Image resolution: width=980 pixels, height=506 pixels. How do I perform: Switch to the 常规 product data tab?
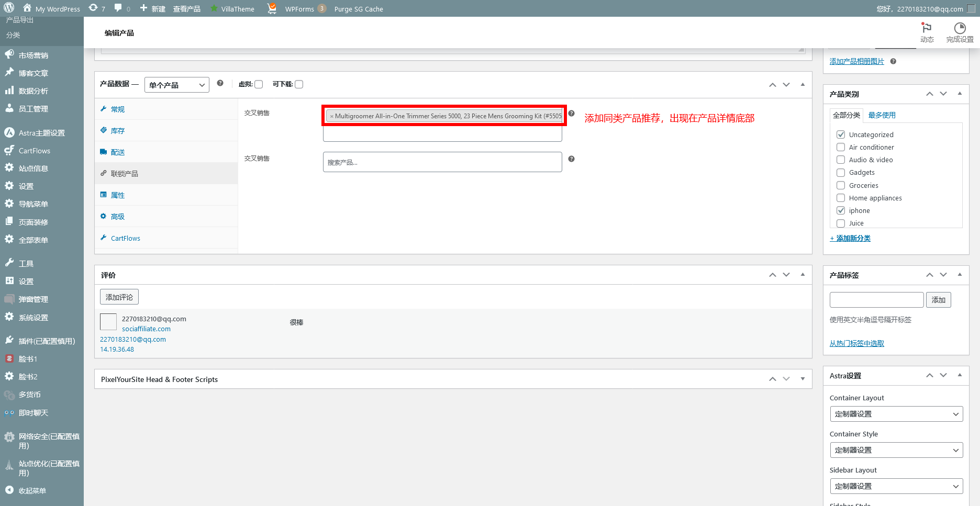pyautogui.click(x=166, y=109)
